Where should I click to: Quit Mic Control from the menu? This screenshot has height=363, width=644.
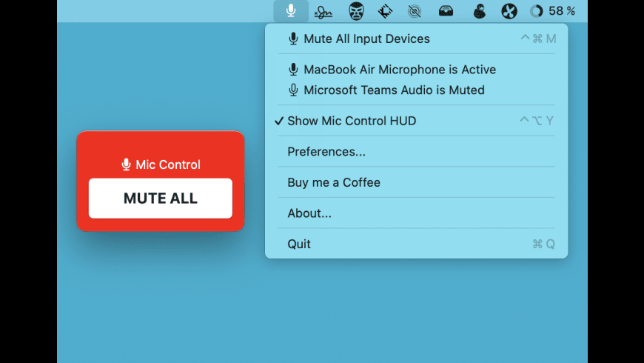coord(417,244)
